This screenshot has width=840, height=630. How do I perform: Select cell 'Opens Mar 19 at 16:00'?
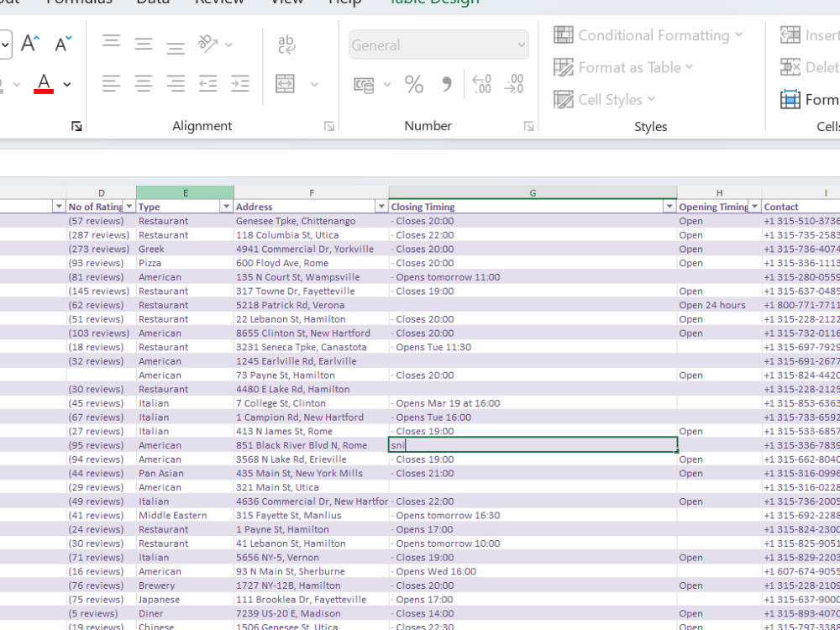pyautogui.click(x=533, y=403)
